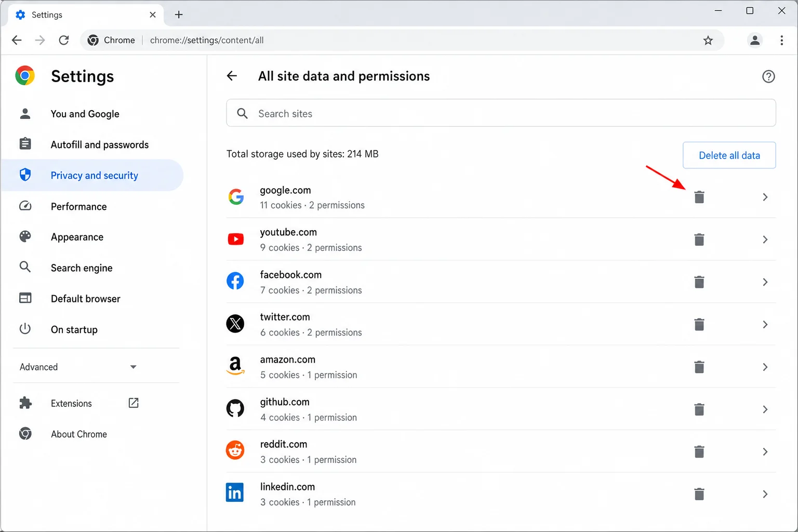Open On startup settings
The height and width of the screenshot is (532, 798).
(x=92, y=329)
